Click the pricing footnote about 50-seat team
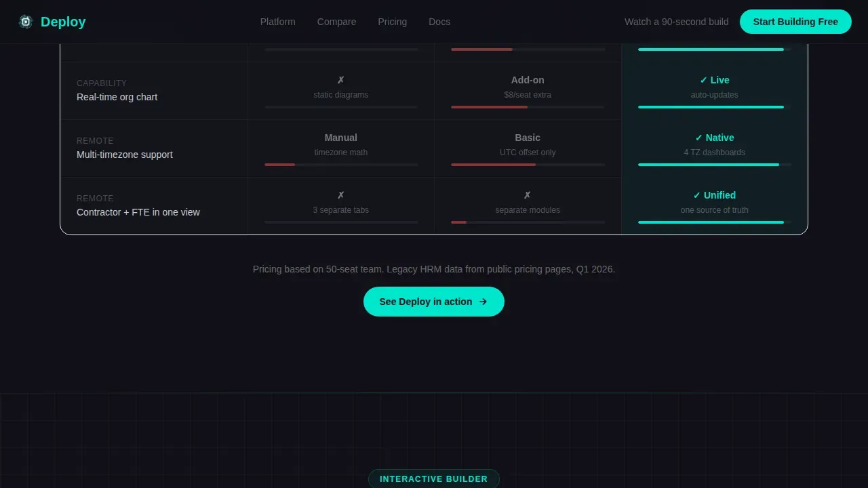 click(434, 269)
